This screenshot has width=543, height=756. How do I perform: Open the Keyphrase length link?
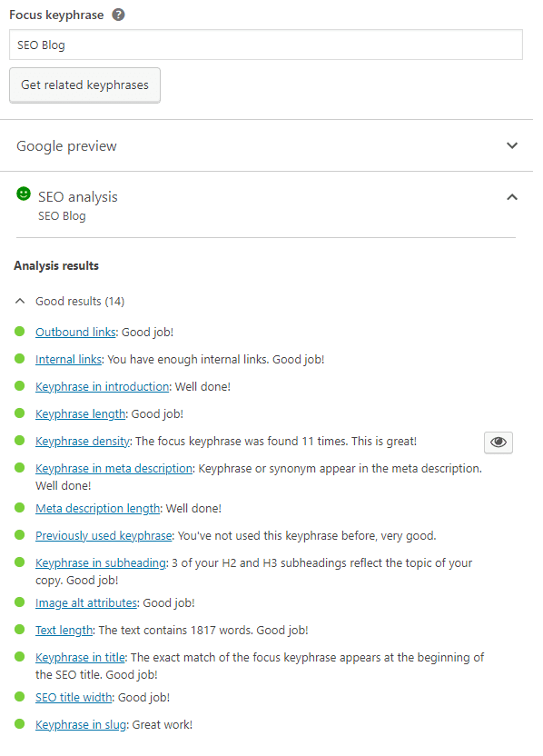tap(81, 414)
